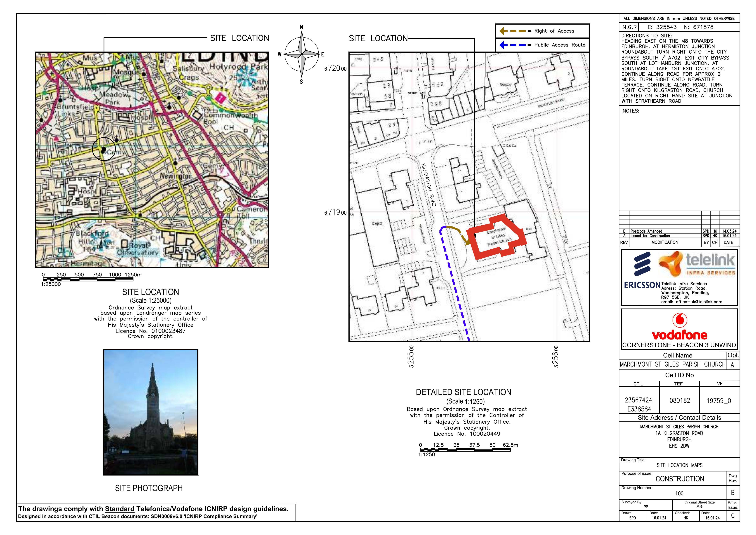Select revision A 'Issued for Construction' row
The height and width of the screenshot is (535, 756).
679,236
